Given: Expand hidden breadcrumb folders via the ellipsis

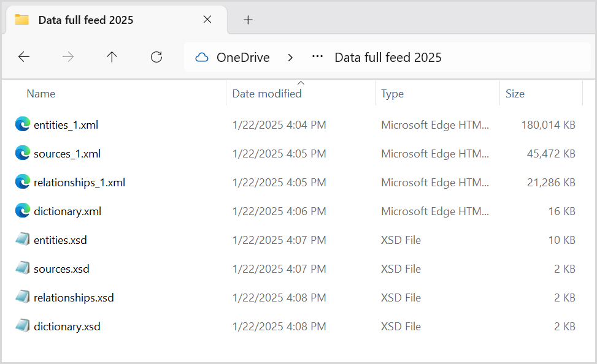Looking at the screenshot, I should 317,57.
